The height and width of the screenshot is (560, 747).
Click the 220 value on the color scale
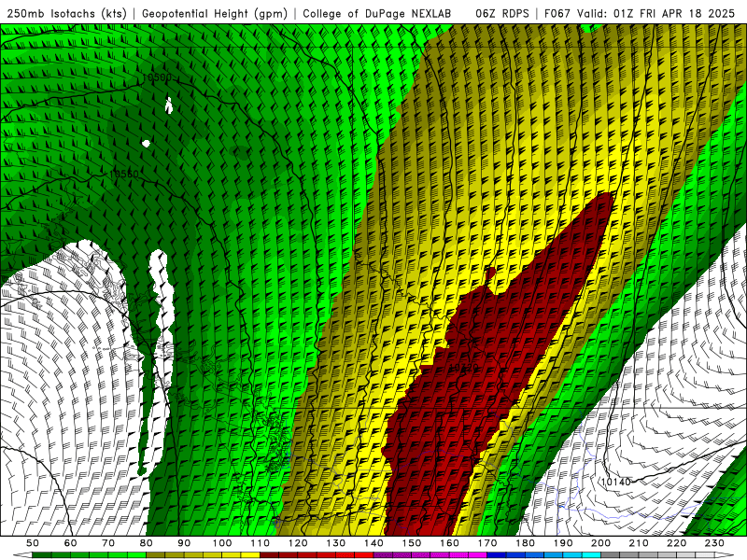click(x=676, y=543)
